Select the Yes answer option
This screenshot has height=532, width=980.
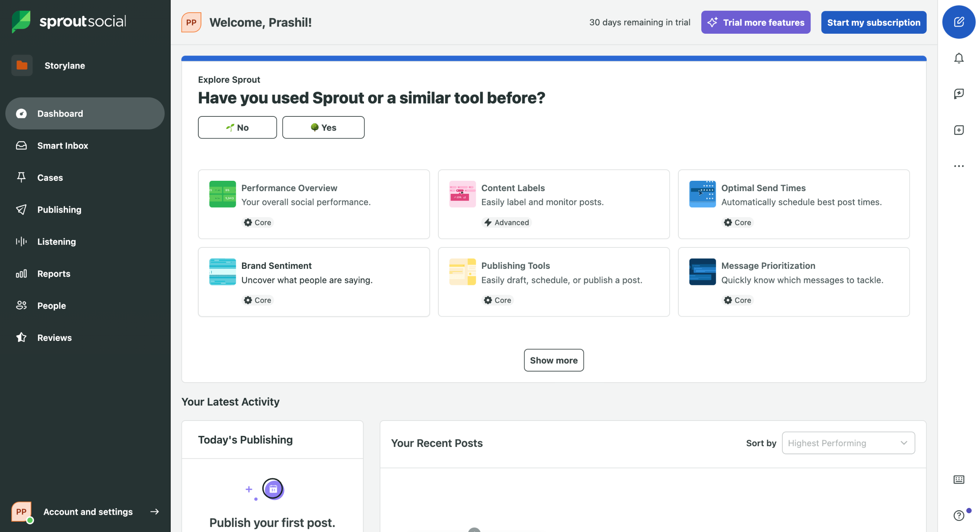[323, 128]
